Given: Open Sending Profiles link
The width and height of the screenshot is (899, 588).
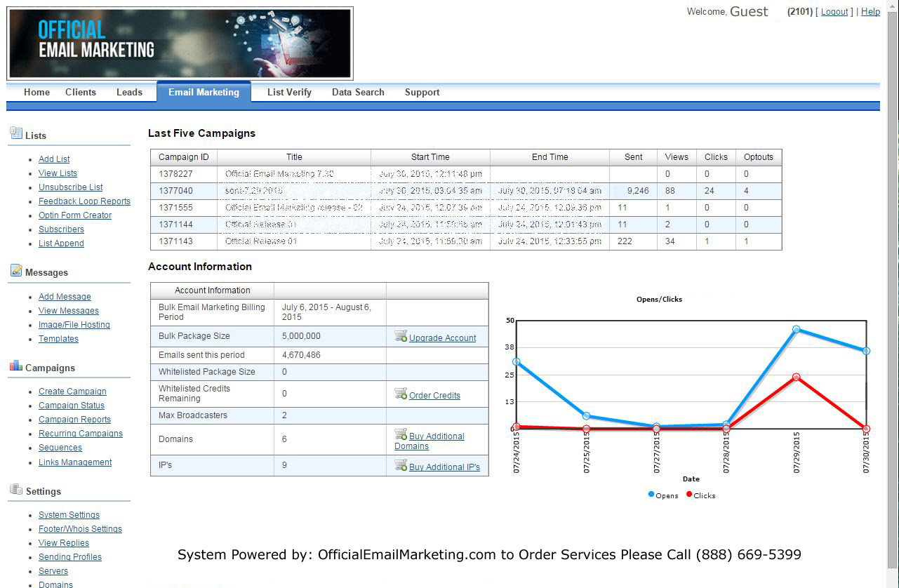Looking at the screenshot, I should pyautogui.click(x=70, y=557).
